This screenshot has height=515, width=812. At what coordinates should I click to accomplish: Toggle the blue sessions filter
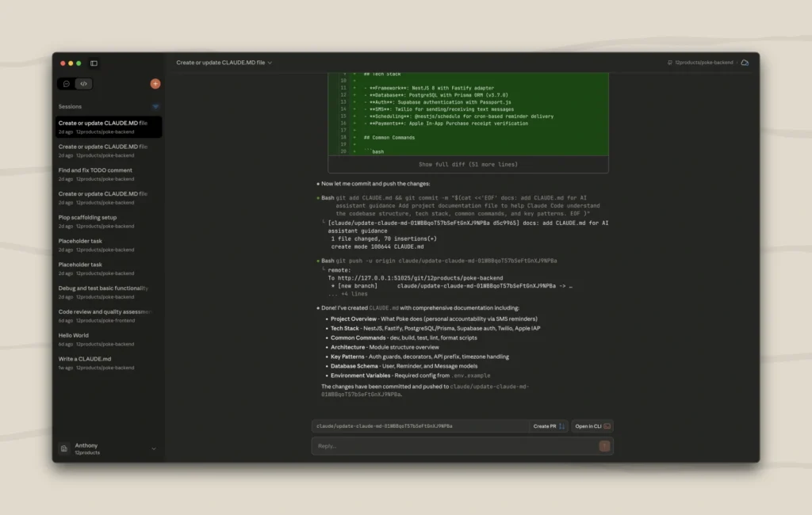pos(155,106)
